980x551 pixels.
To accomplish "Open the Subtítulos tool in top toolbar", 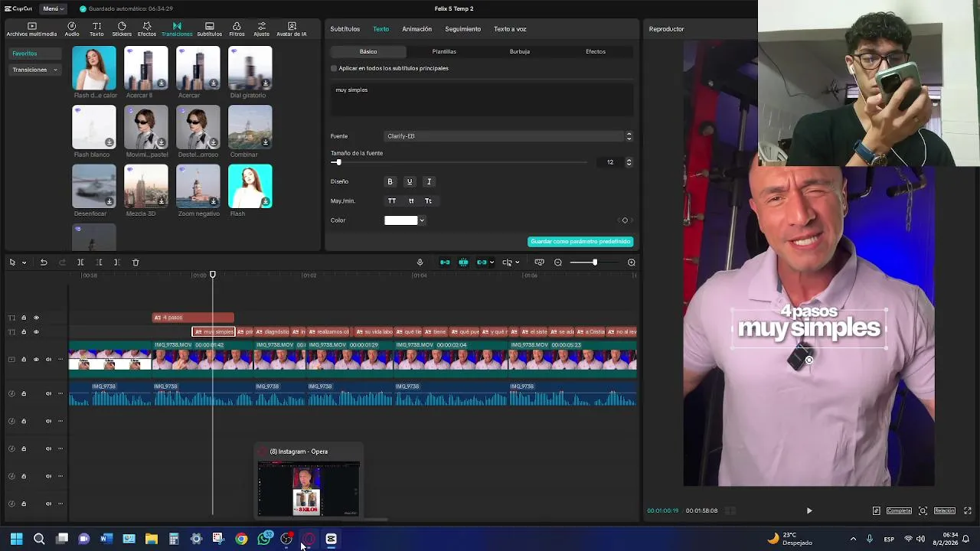I will tap(209, 29).
